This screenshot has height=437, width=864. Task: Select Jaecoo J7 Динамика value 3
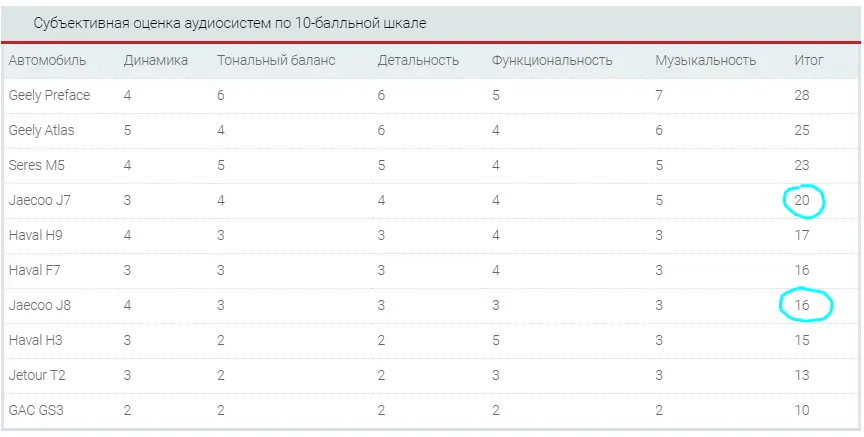click(x=127, y=200)
